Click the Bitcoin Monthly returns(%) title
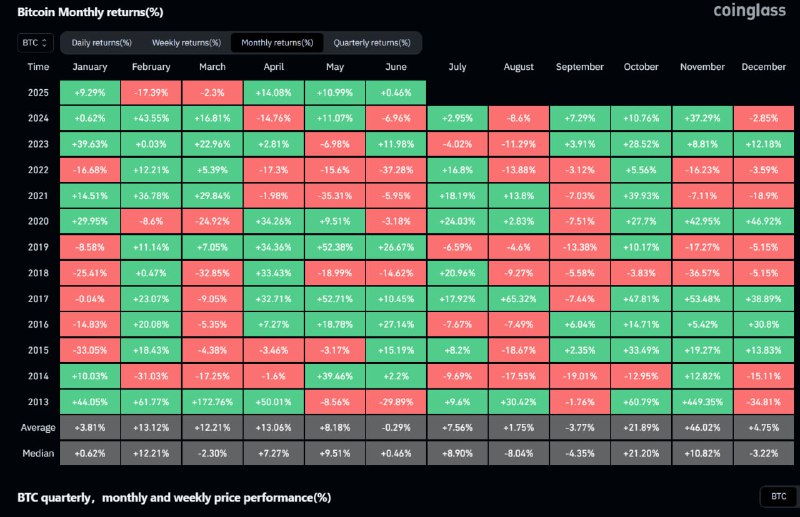Viewport: 800px width, 517px height. tap(90, 12)
